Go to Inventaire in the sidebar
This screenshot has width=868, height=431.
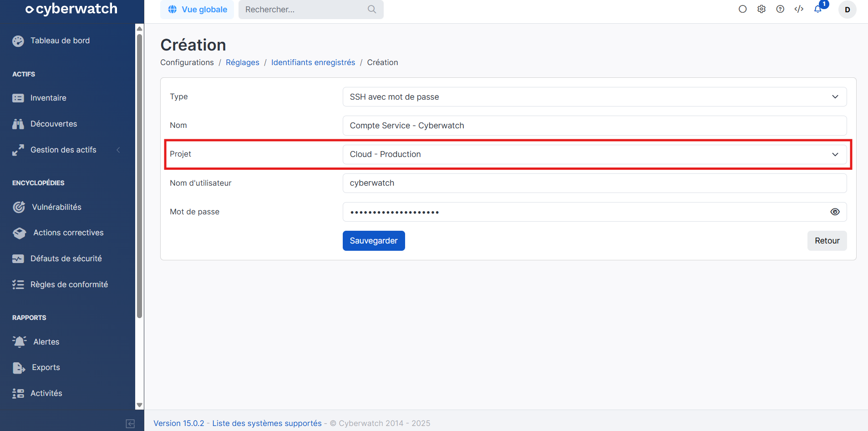coord(48,98)
